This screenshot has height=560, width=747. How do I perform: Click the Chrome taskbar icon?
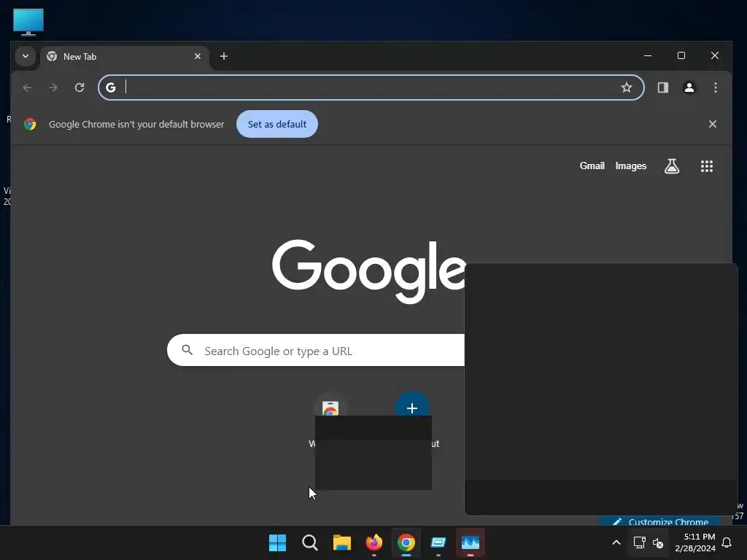[406, 542]
